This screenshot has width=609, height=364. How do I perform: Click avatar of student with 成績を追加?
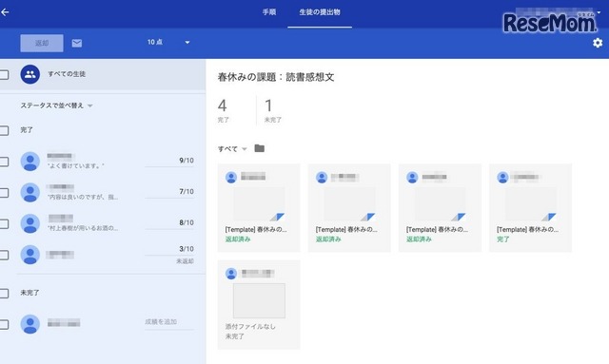[x=30, y=324]
